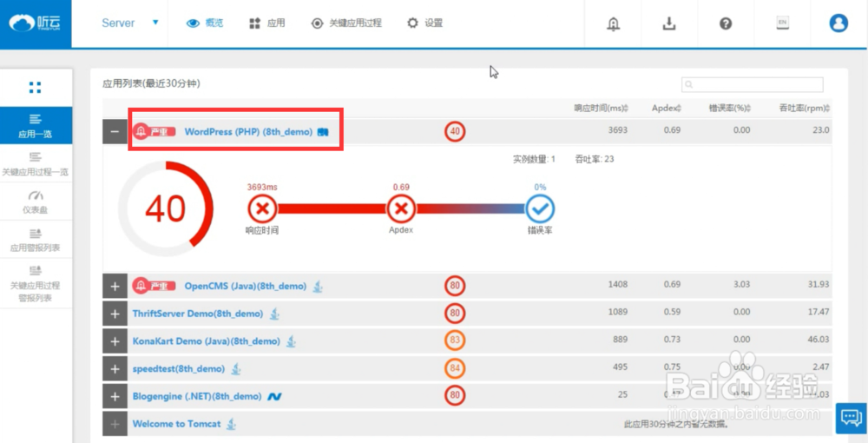
Task: Open the help question mark icon
Action: click(x=726, y=23)
